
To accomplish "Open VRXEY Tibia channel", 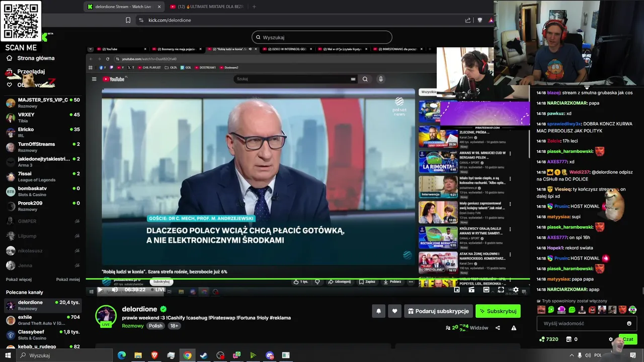I will [x=43, y=118].
